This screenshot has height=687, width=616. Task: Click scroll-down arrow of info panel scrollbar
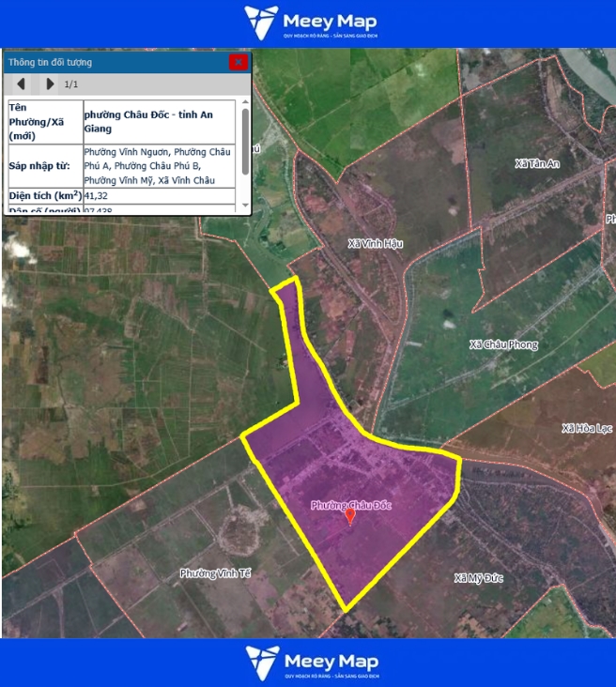pos(245,205)
